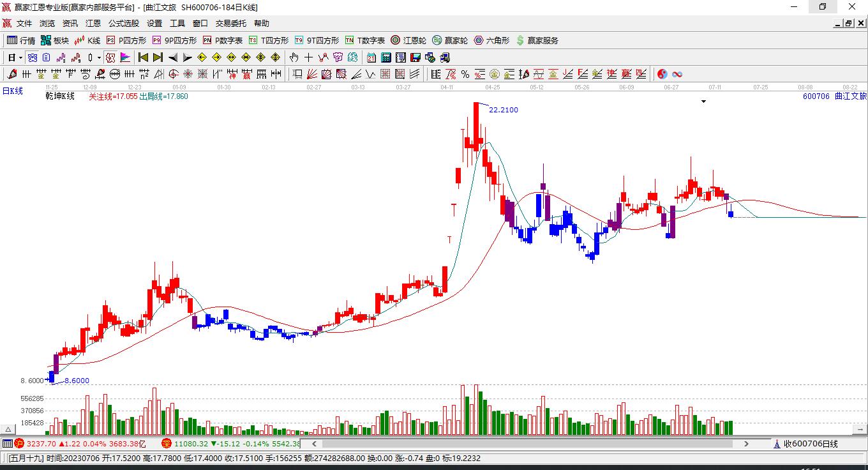Click the color flag chart icon
This screenshot has width=868, height=470.
click(x=125, y=57)
